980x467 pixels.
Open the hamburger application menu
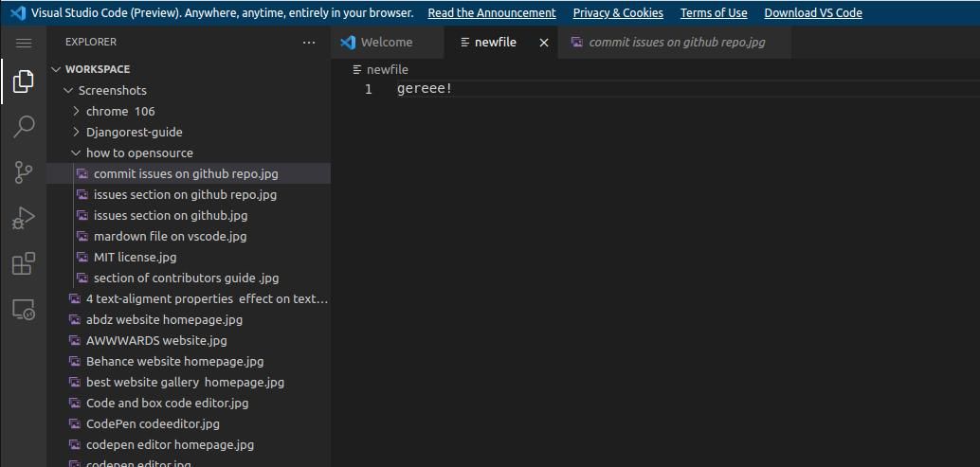pyautogui.click(x=23, y=43)
